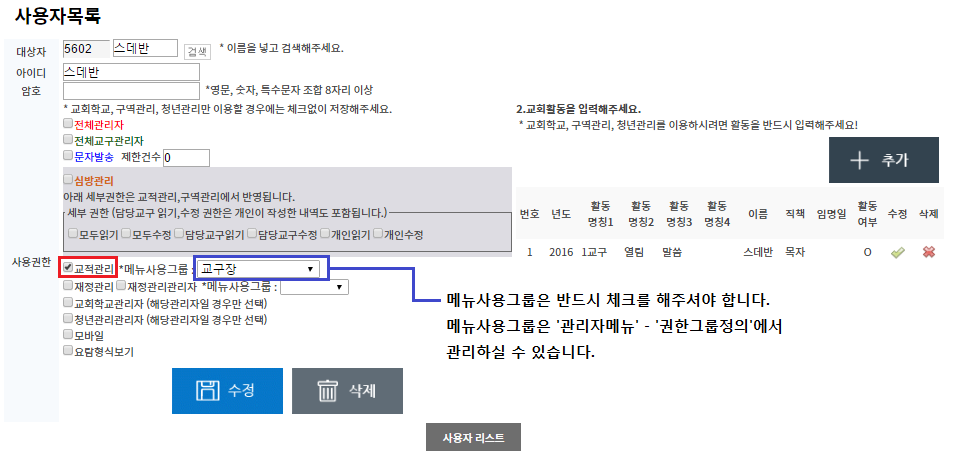Click the 사용자목록 page heading
954x460 pixels.
click(58, 16)
